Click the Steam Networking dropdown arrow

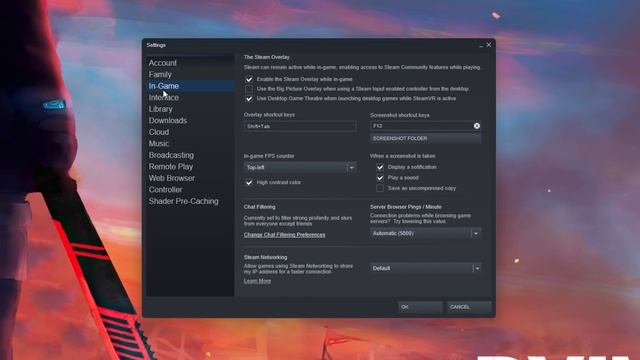[477, 268]
